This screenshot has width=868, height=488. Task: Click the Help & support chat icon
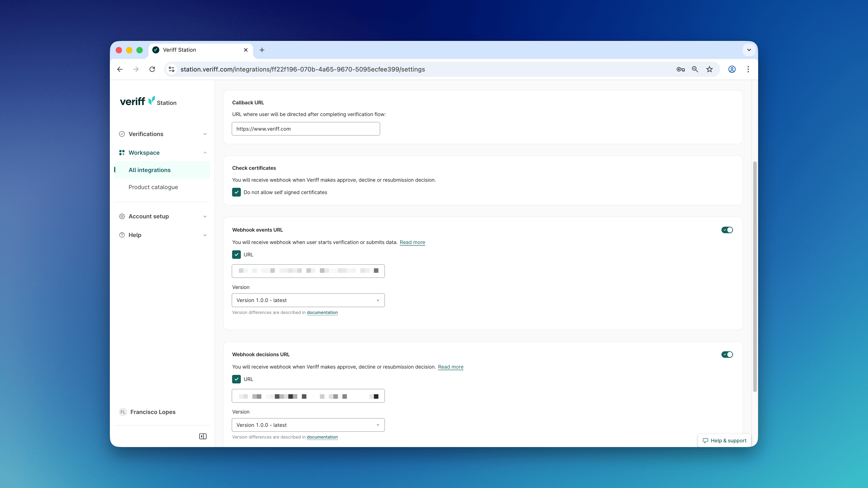coord(705,441)
